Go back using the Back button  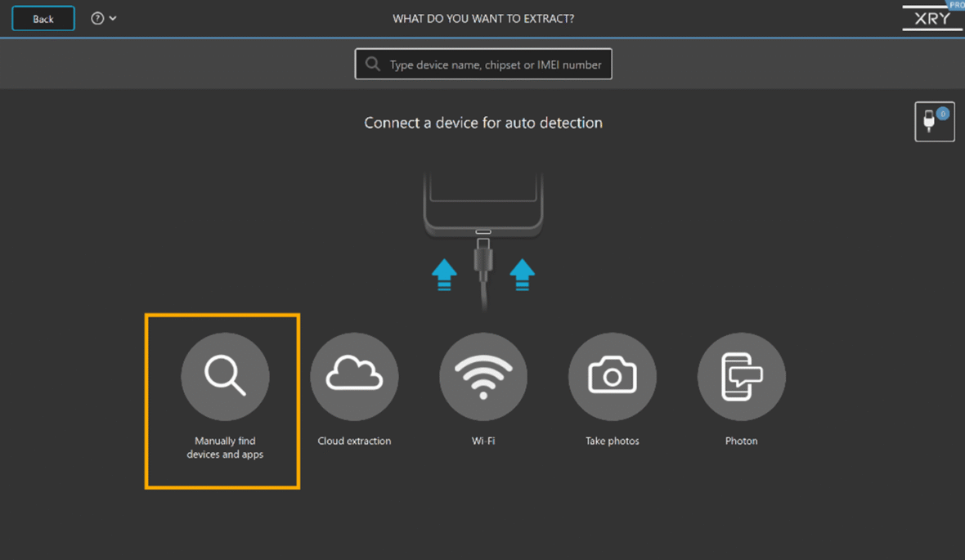[x=43, y=19]
